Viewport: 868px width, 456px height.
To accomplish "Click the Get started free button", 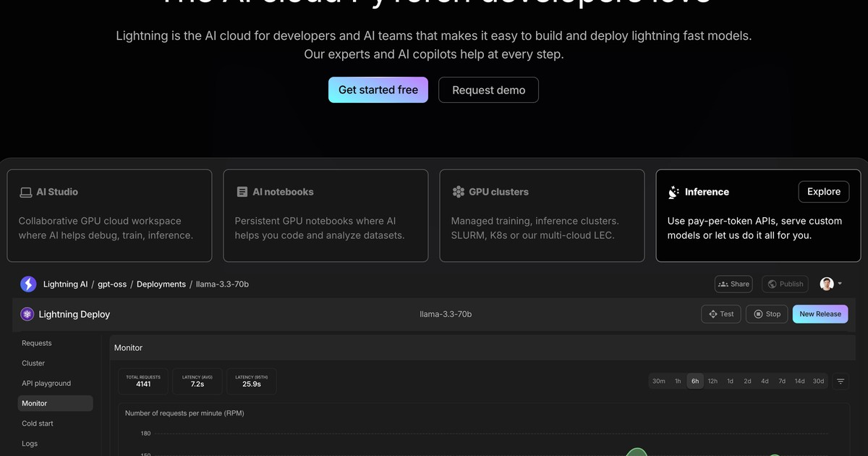I will tap(378, 90).
